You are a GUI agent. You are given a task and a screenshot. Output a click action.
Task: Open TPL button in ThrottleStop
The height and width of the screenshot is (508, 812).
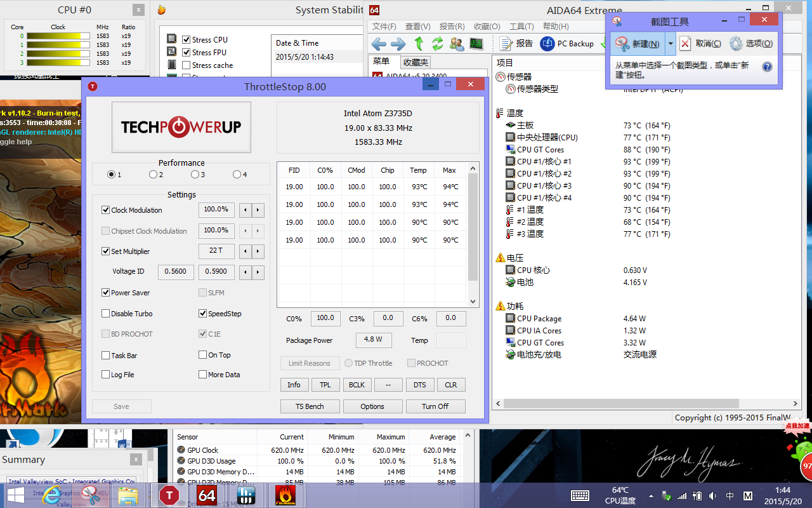tap(325, 385)
